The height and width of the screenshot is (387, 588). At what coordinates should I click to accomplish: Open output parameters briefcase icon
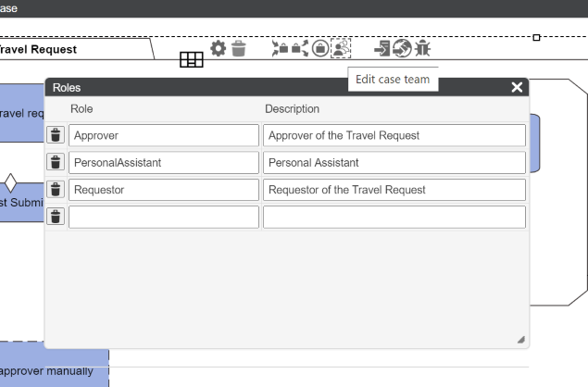300,48
